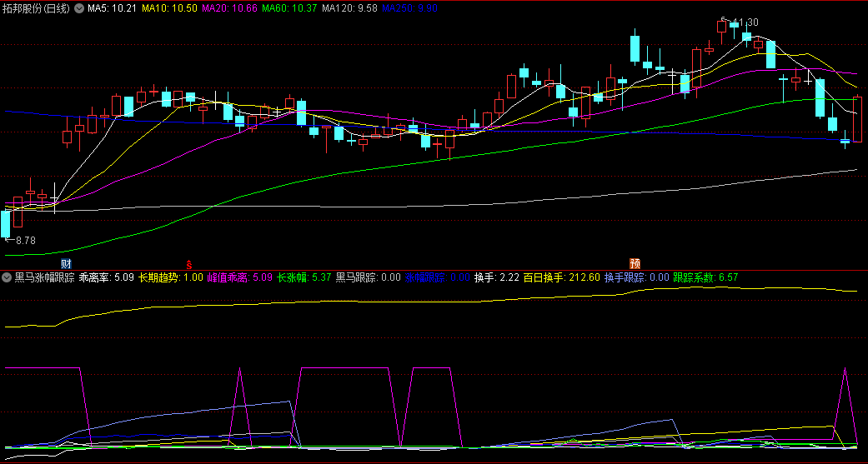Click the 长涨幅: 5.37 value
Image resolution: width=868 pixels, height=464 pixels.
pyautogui.click(x=304, y=277)
